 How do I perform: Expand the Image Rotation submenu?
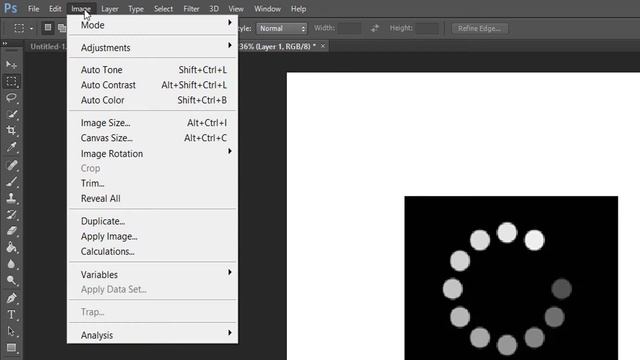[x=153, y=153]
